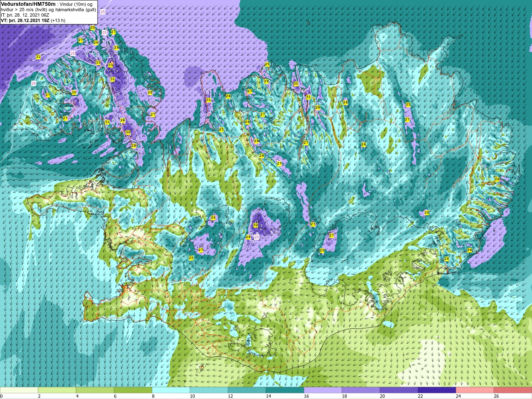Viewport: 532px width, 399px height.
Task: Click the "Veðurstofan/HM750m" title text
Action: click(x=28, y=4)
